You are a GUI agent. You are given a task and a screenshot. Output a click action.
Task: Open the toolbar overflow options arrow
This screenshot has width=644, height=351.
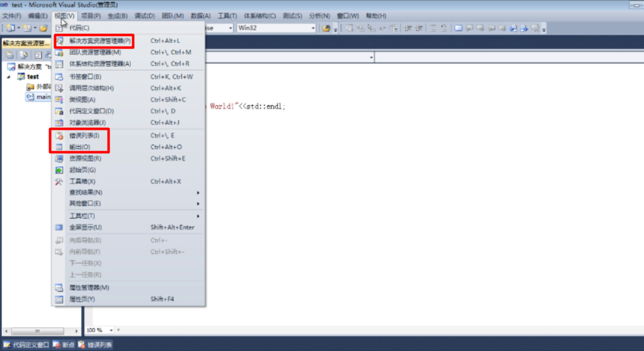click(x=544, y=29)
